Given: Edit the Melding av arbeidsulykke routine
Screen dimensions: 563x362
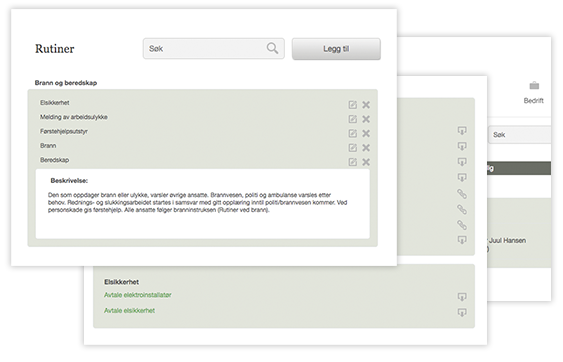Looking at the screenshot, I should click(x=353, y=119).
